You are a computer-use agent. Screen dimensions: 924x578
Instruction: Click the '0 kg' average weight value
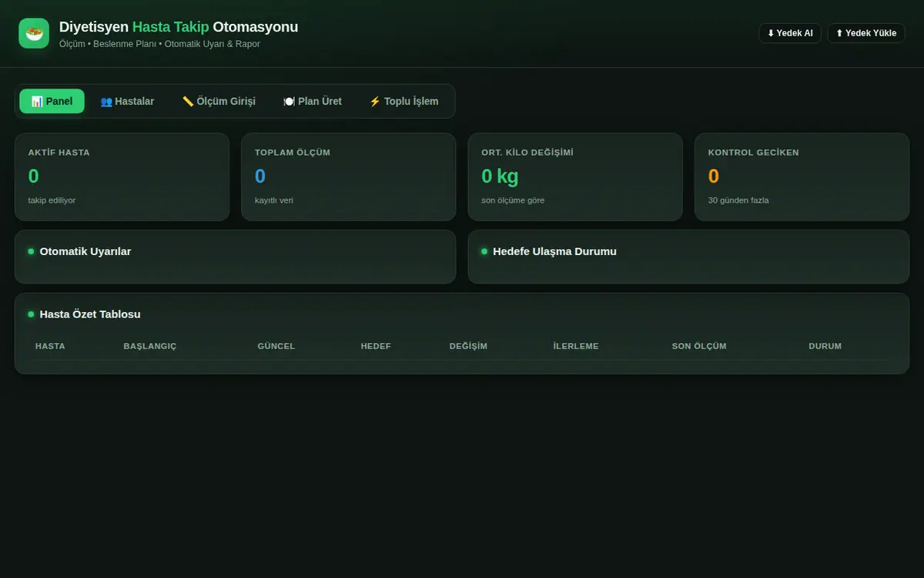(x=500, y=176)
